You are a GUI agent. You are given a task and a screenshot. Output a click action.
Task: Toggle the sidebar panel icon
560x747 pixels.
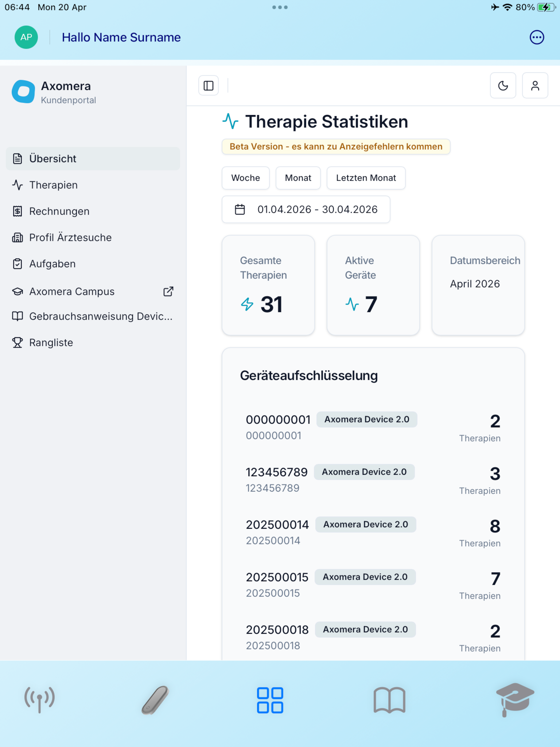tap(208, 86)
